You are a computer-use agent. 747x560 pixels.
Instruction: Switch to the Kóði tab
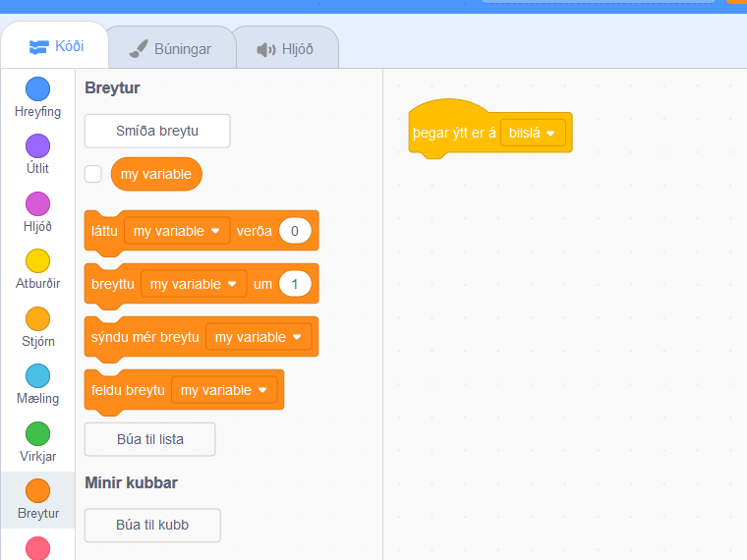[x=56, y=47]
